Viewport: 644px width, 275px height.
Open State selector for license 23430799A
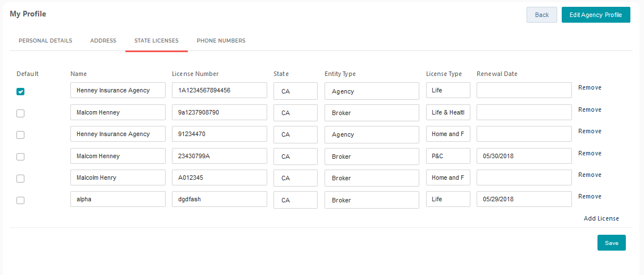tap(296, 156)
